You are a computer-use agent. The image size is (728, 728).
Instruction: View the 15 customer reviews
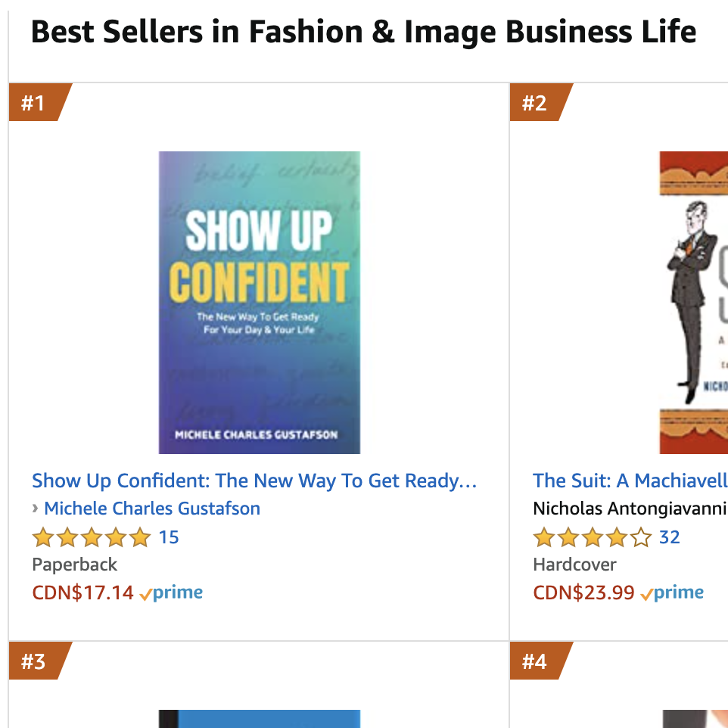169,537
